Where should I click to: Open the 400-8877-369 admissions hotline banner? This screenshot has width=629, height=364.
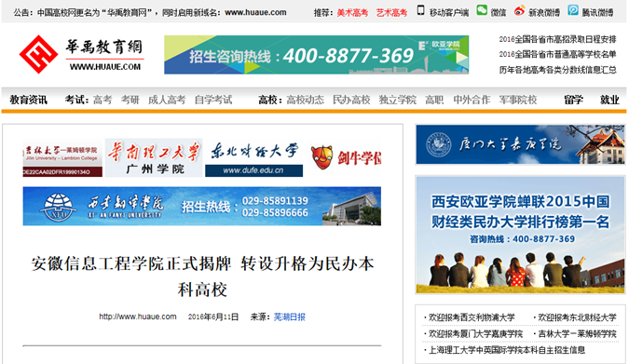pyautogui.click(x=316, y=55)
